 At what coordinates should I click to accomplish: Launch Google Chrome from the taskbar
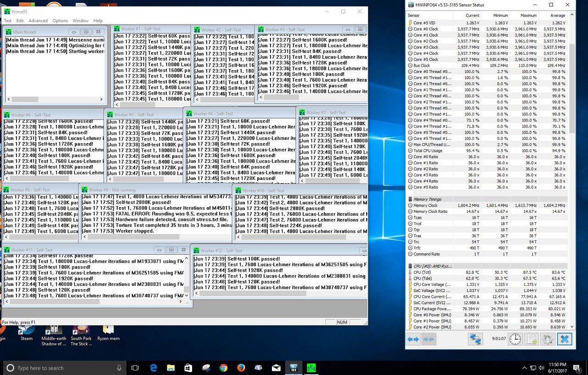coord(224,368)
